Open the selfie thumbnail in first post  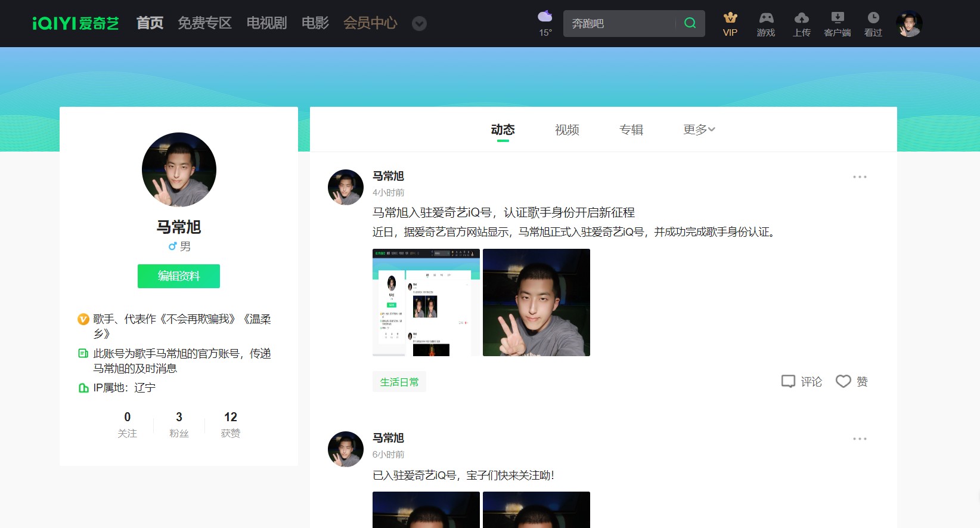[536, 302]
